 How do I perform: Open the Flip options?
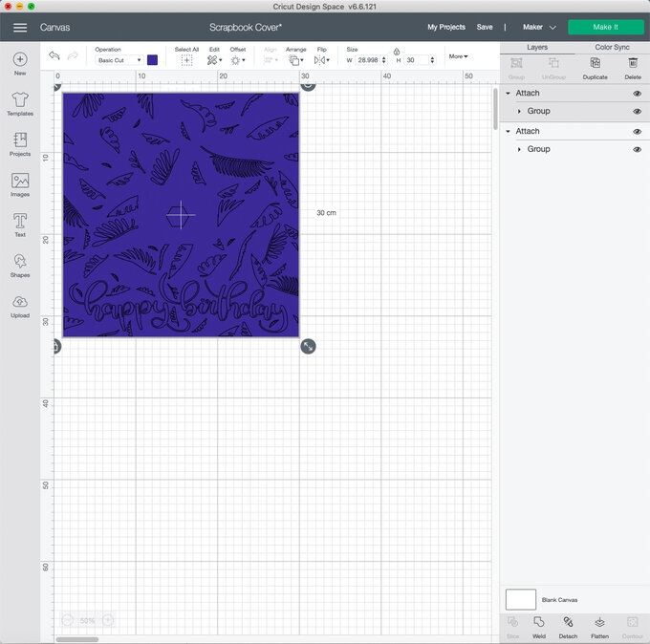(x=321, y=60)
